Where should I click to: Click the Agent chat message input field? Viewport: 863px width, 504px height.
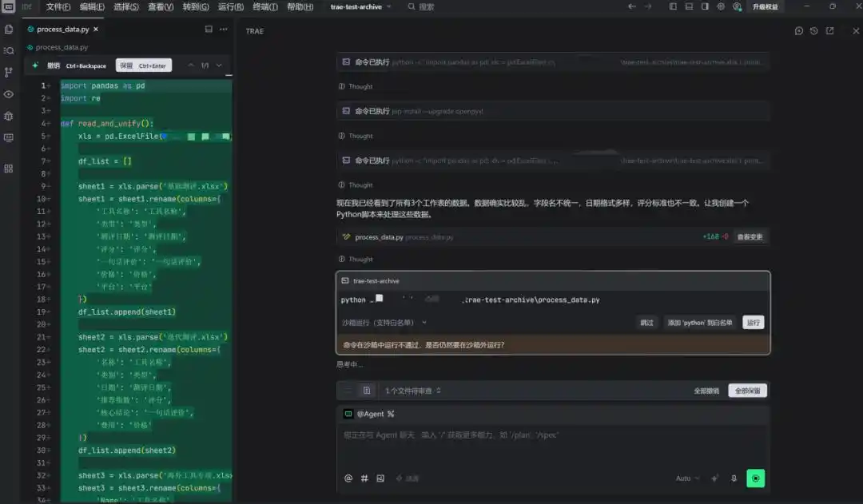coord(552,445)
